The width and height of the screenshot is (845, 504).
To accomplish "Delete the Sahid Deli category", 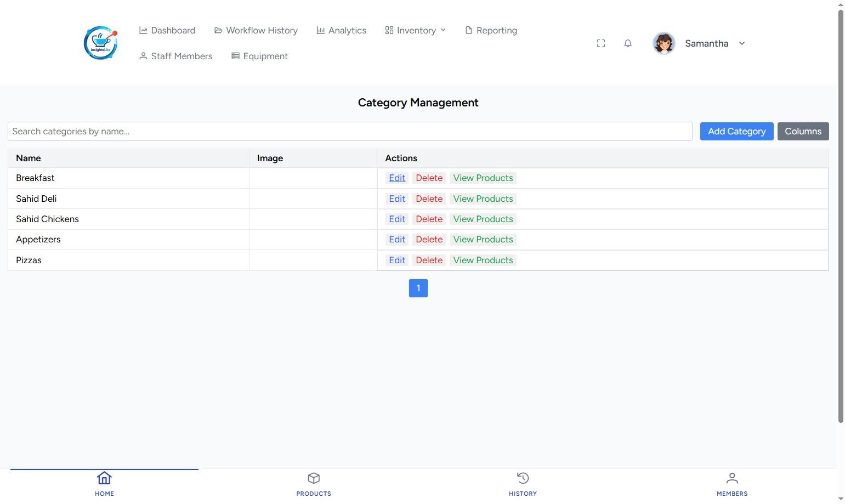I will click(429, 199).
